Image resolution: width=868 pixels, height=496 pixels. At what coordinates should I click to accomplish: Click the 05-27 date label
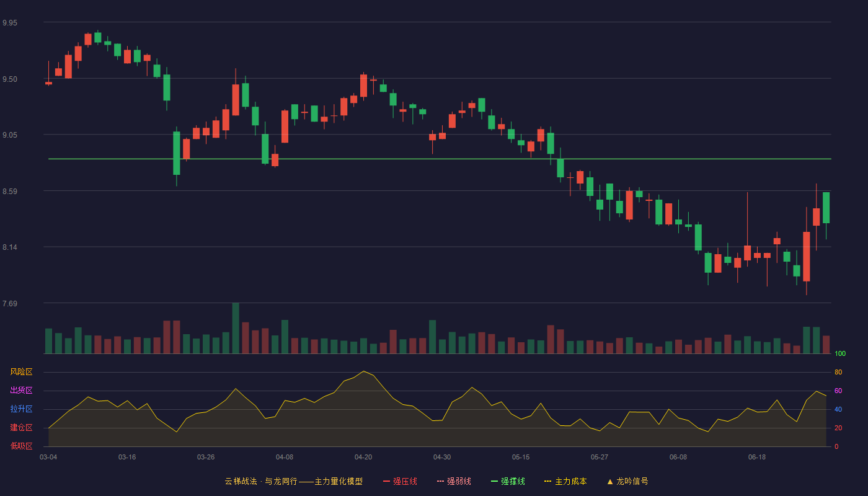coord(600,457)
